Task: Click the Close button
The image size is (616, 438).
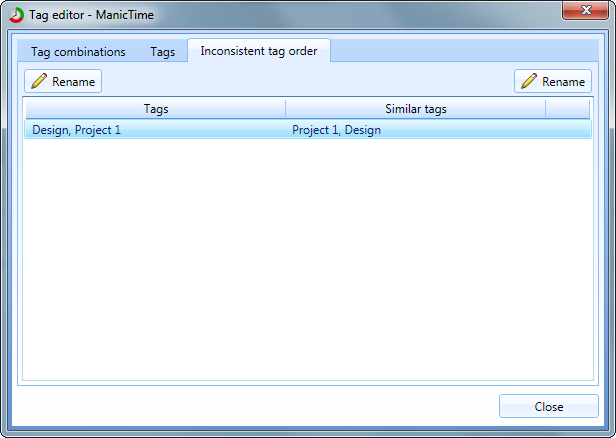Action: pyautogui.click(x=549, y=406)
